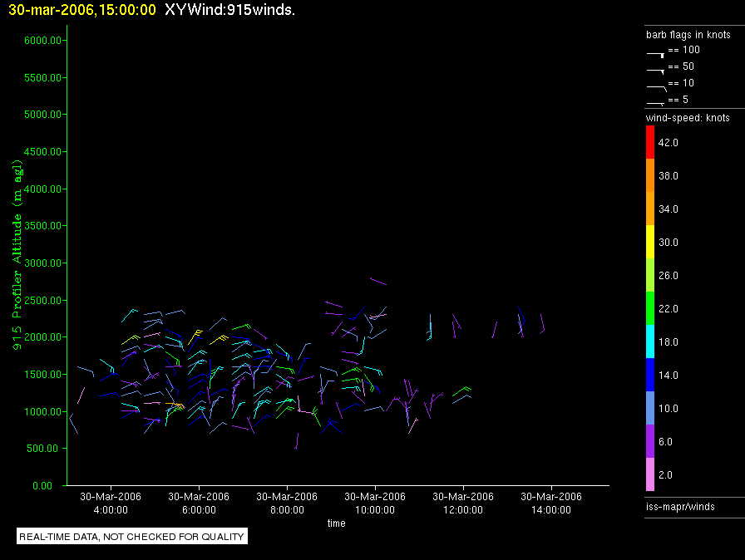The image size is (745, 560).
Task: Select the blue 14.0 knots color band
Action: (x=650, y=375)
